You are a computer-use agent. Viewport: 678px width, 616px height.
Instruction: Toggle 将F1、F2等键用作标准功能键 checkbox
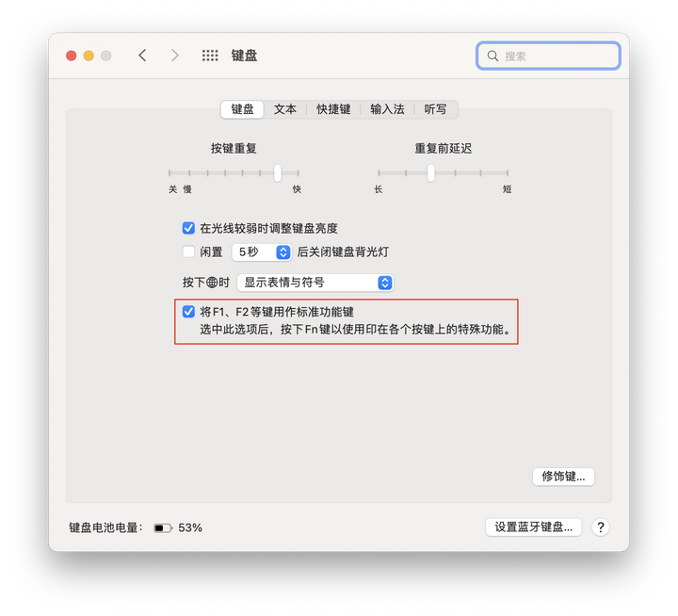[188, 312]
